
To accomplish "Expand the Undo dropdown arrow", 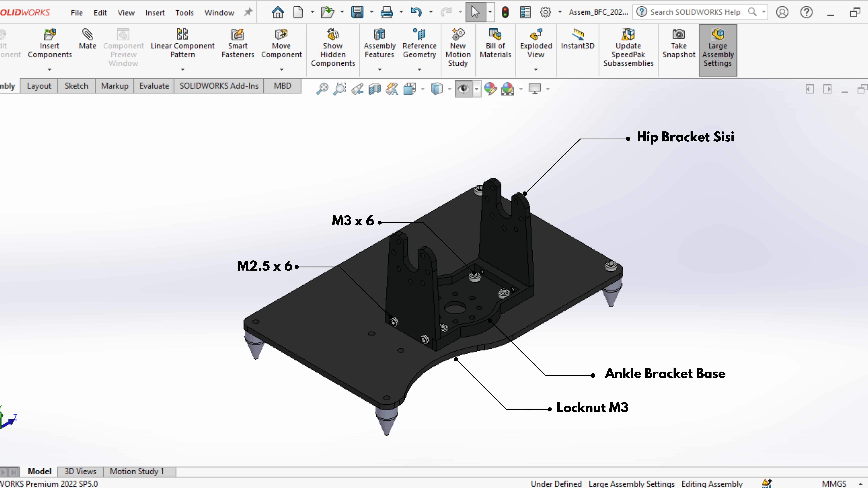I will coord(431,12).
